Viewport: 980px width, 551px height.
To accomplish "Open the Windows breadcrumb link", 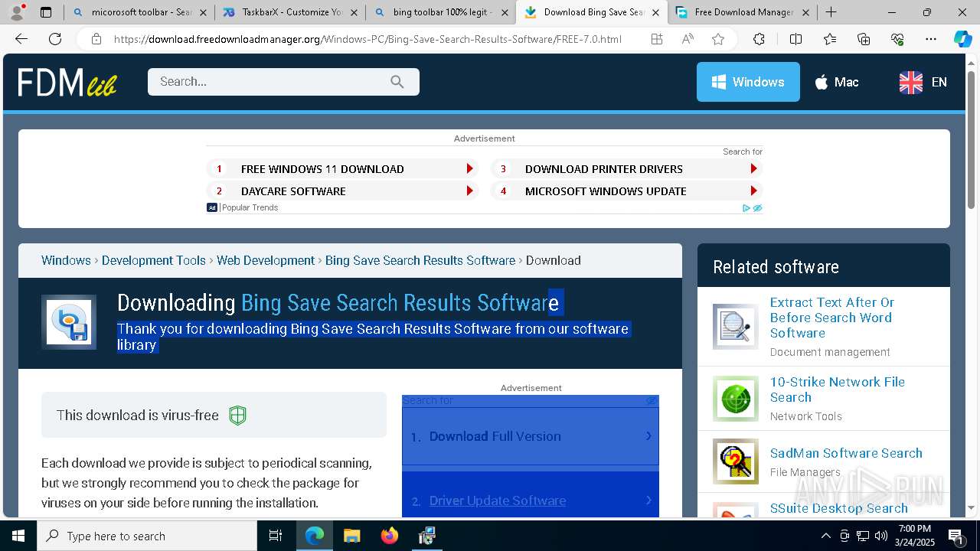I will click(x=66, y=260).
